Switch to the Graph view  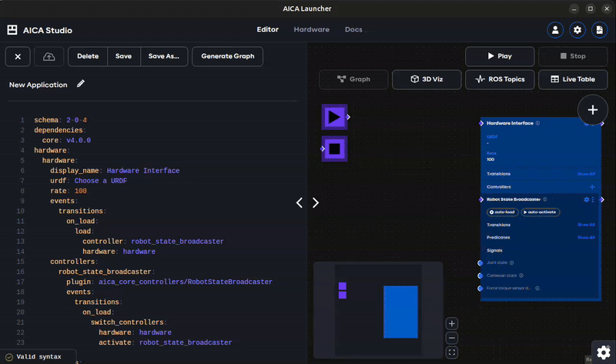pos(353,79)
